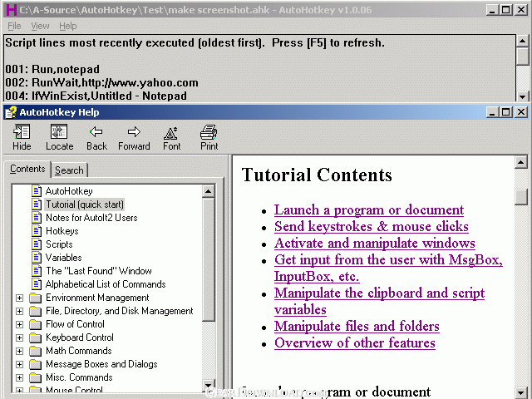The width and height of the screenshot is (532, 399).
Task: Open Manipulate files and folders link
Action: click(x=357, y=326)
